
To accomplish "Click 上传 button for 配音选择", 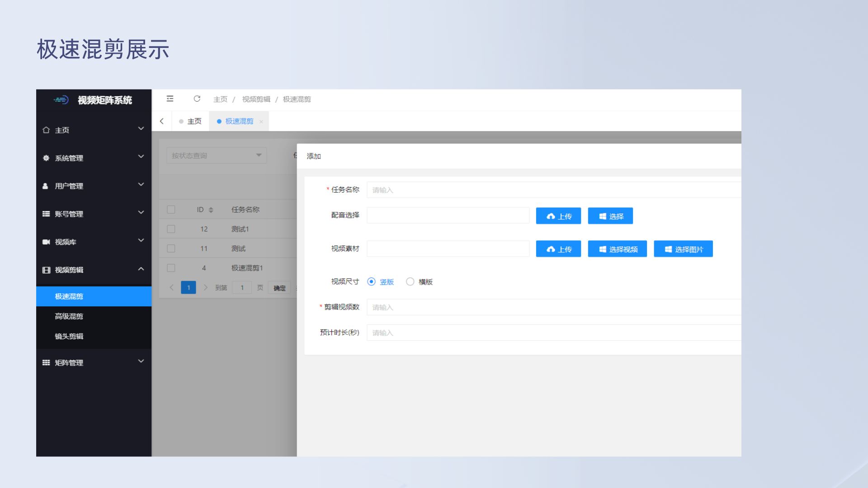I will [558, 216].
